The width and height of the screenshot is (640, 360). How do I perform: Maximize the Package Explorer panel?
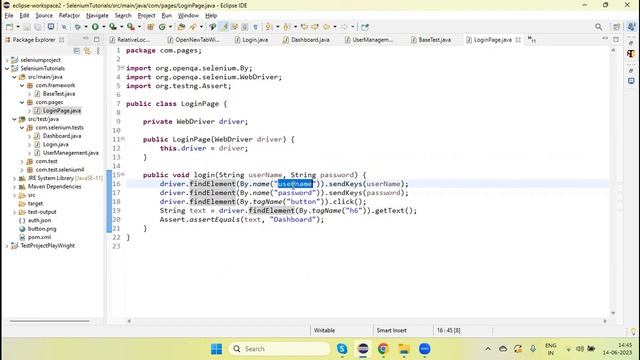(97, 40)
